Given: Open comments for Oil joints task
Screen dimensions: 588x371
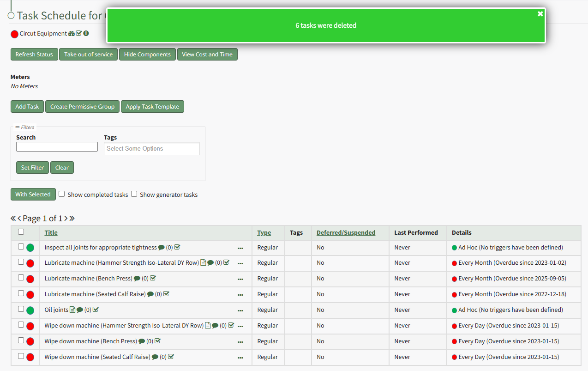Looking at the screenshot, I should (80, 310).
